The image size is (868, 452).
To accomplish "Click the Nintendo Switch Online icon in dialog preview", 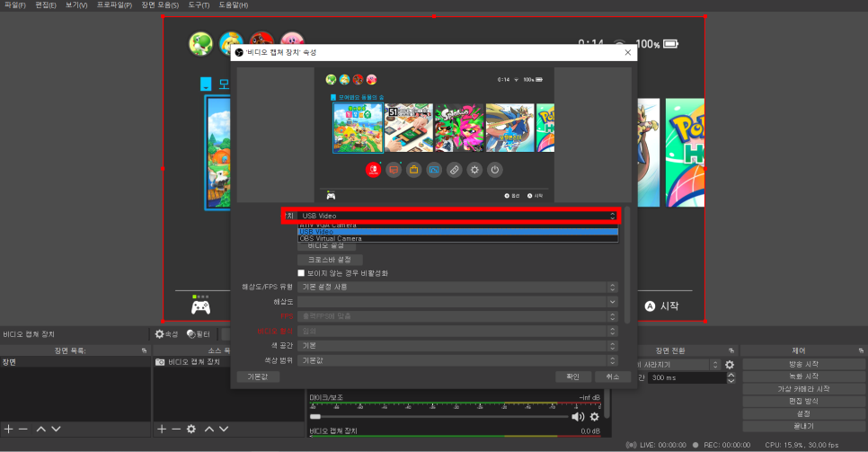I will [373, 170].
